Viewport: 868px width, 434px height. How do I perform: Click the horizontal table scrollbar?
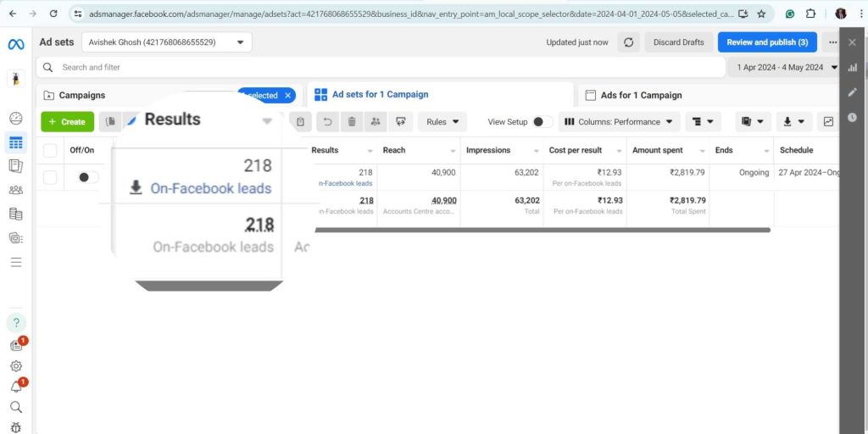[x=542, y=230]
